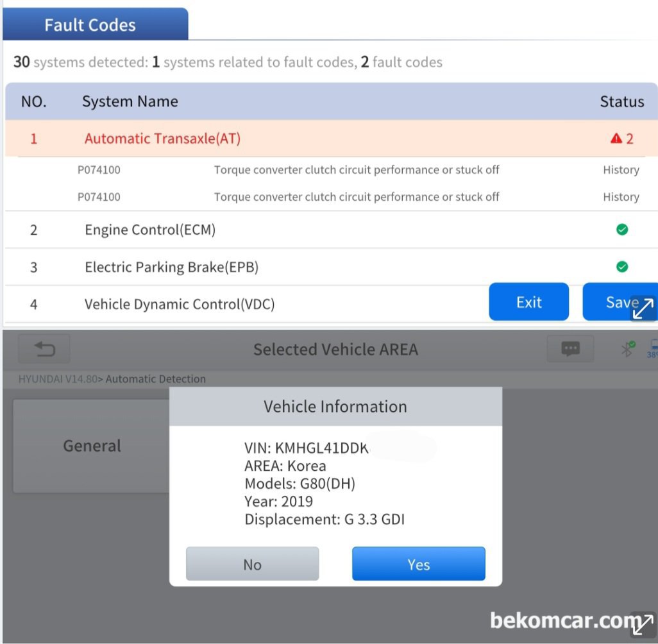This screenshot has width=658, height=644.
Task: Click the expand icon overlapping the Save button
Action: (643, 308)
